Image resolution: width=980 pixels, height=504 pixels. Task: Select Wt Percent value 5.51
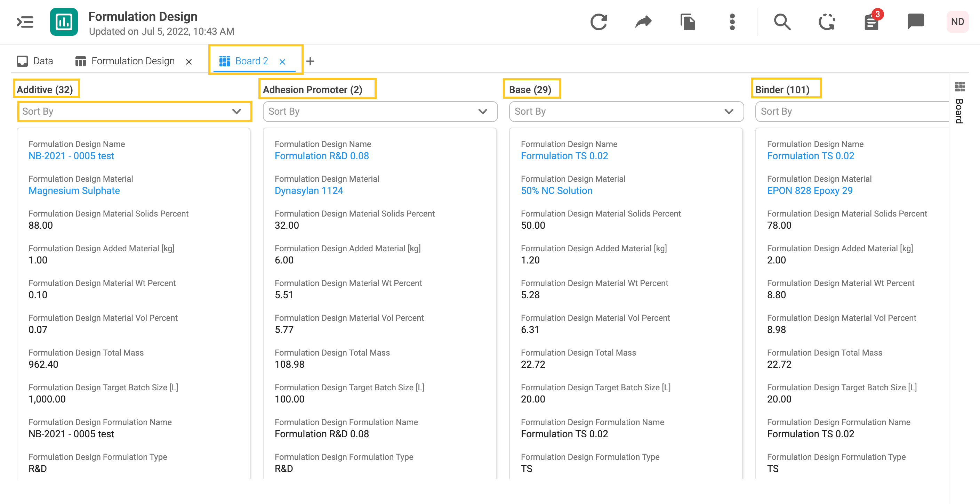[284, 295]
